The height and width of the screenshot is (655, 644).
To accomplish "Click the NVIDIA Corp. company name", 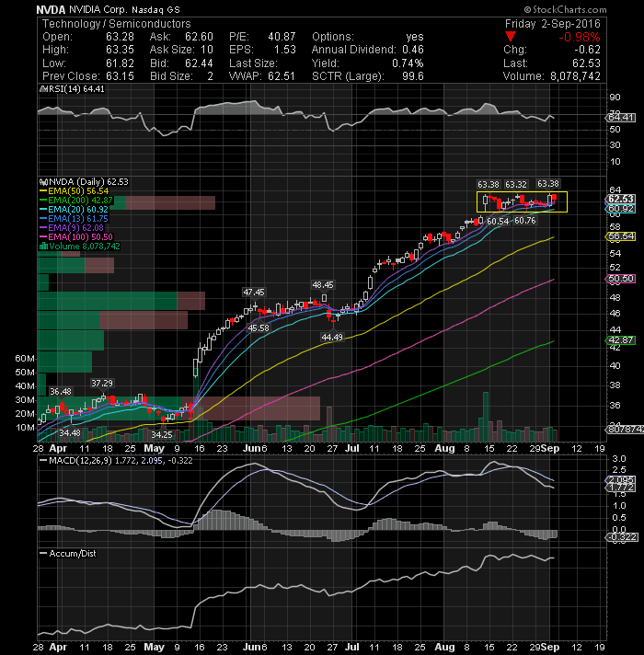I will [98, 9].
